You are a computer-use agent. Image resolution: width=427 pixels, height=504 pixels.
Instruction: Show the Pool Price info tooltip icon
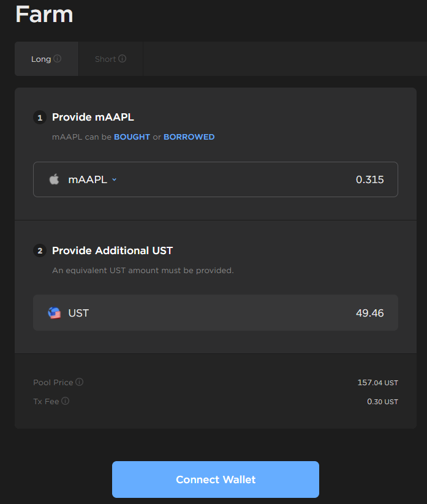pos(80,382)
